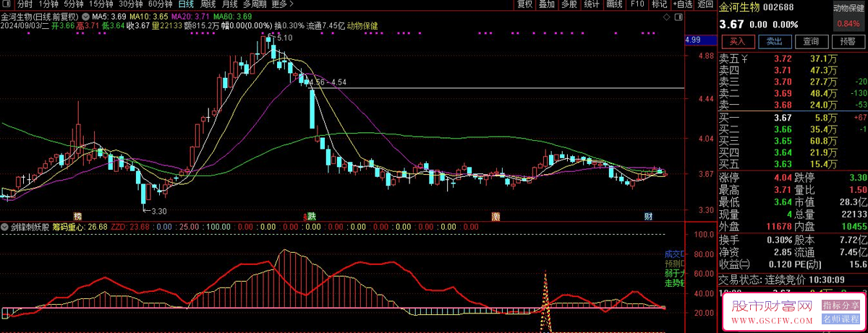868x333 pixels.
Task: Select the 30分钟 period tab
Action: (130, 4)
